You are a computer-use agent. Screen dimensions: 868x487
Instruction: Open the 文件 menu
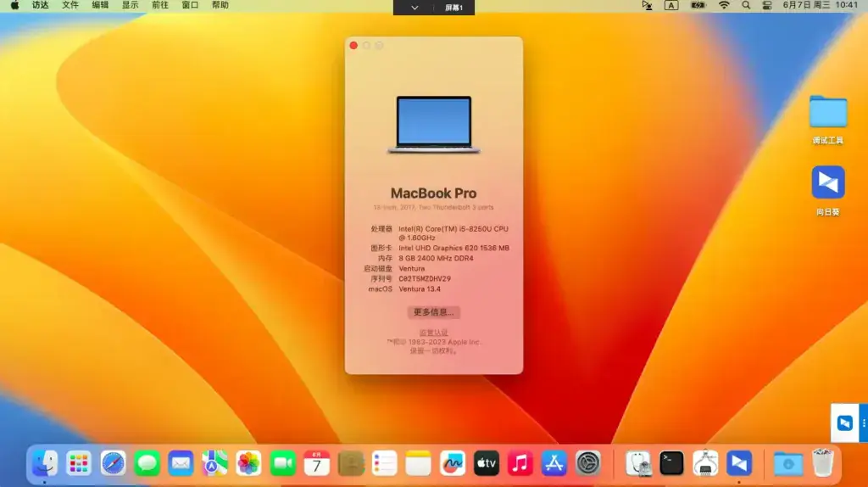[70, 5]
